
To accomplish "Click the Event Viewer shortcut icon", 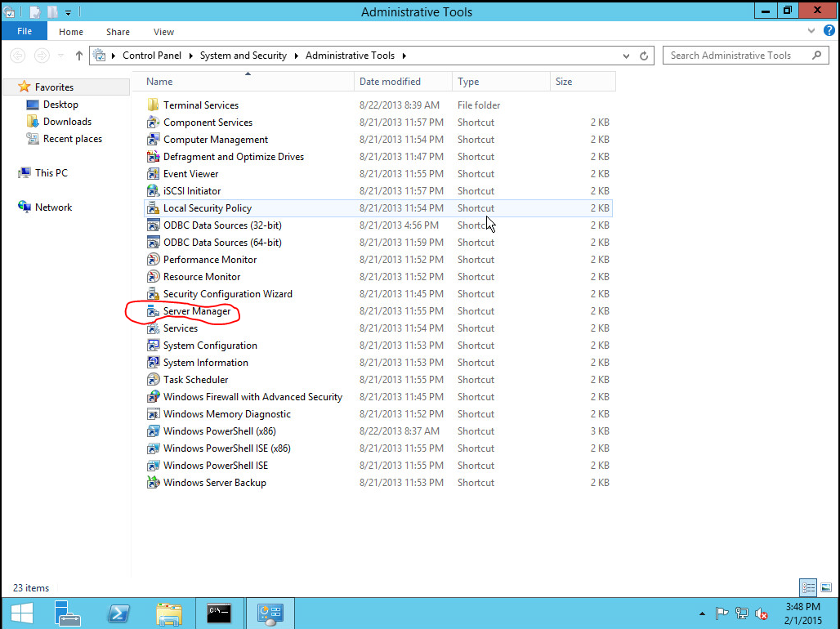I will pos(153,174).
